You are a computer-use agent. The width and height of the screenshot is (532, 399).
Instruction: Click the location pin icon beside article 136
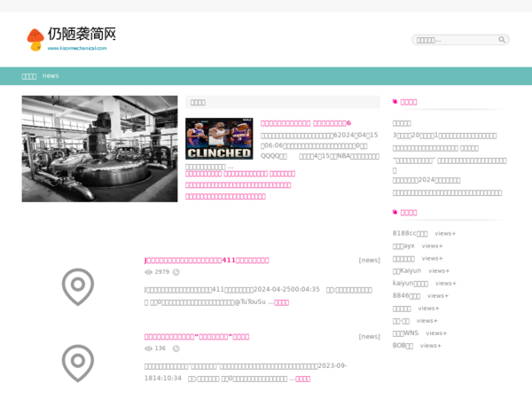pyautogui.click(x=78, y=363)
